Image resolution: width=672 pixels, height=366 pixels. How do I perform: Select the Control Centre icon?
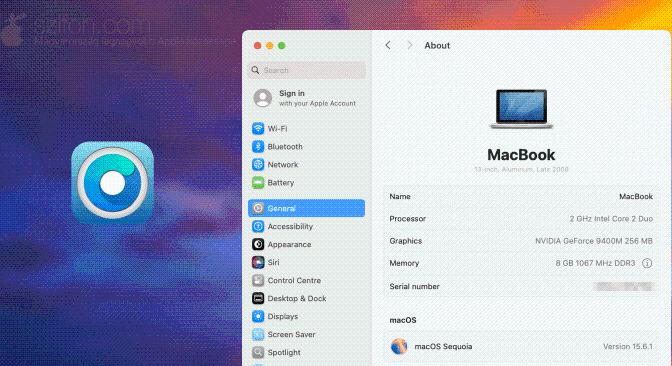(258, 280)
